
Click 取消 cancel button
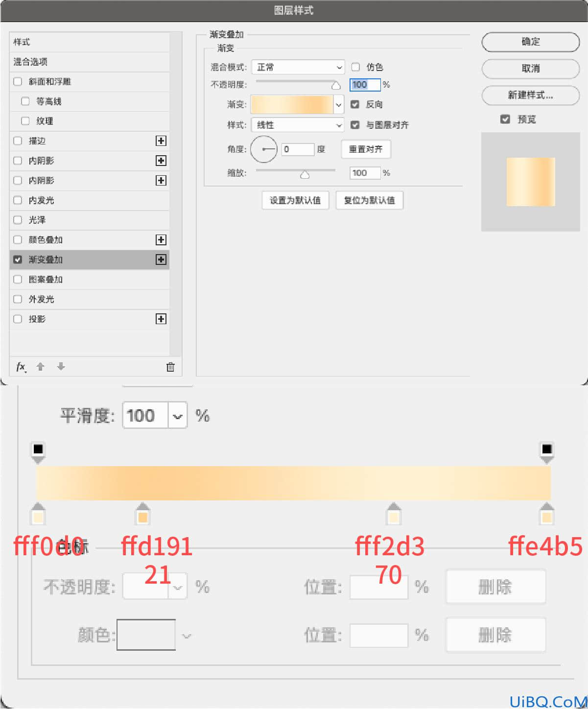[531, 69]
